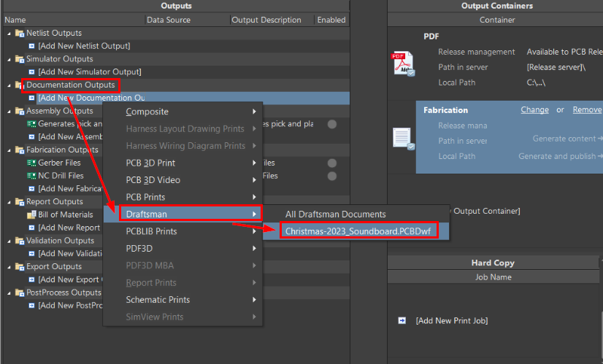Choose All Draftsman Documents

coord(356,214)
